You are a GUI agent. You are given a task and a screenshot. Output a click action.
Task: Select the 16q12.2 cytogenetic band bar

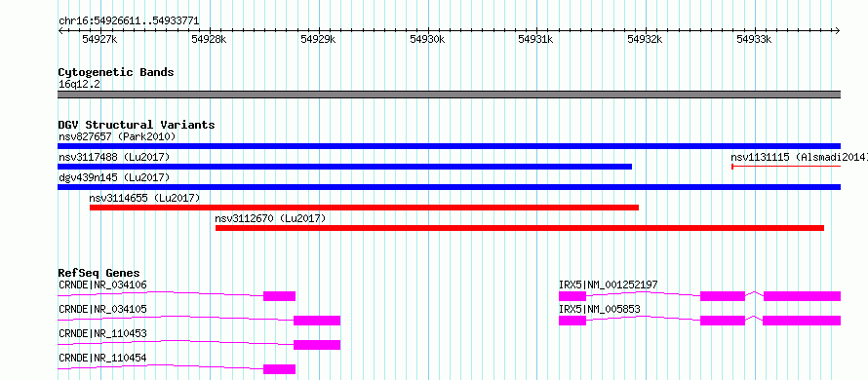(x=449, y=95)
